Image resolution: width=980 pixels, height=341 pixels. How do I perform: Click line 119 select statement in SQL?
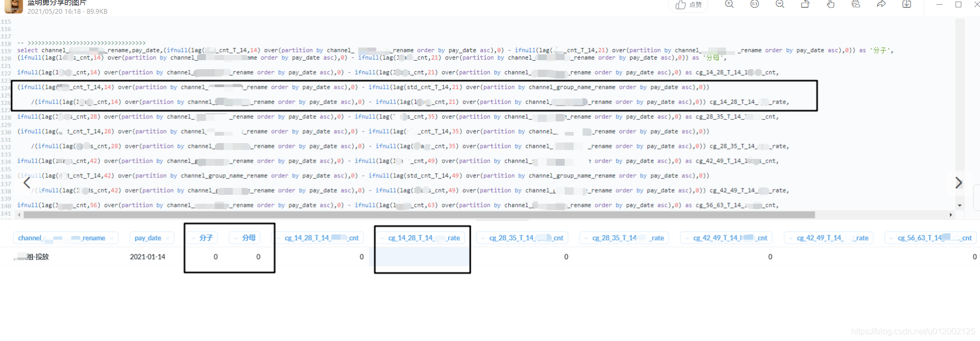[455, 51]
